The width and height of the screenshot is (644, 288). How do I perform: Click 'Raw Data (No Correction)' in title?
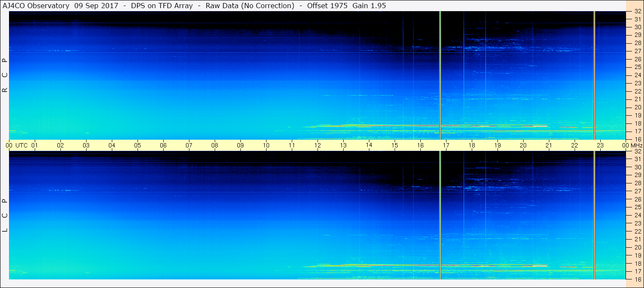tap(250, 6)
